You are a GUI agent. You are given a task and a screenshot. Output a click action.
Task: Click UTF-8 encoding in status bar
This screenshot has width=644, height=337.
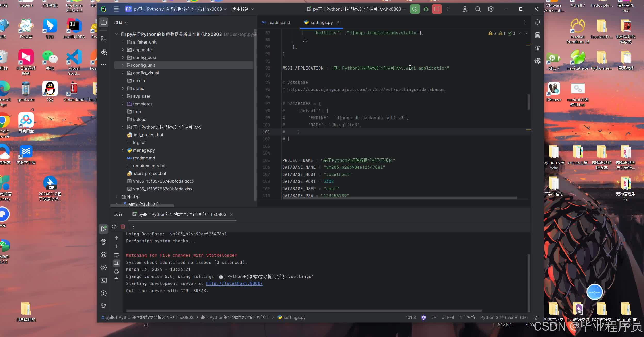pos(448,317)
